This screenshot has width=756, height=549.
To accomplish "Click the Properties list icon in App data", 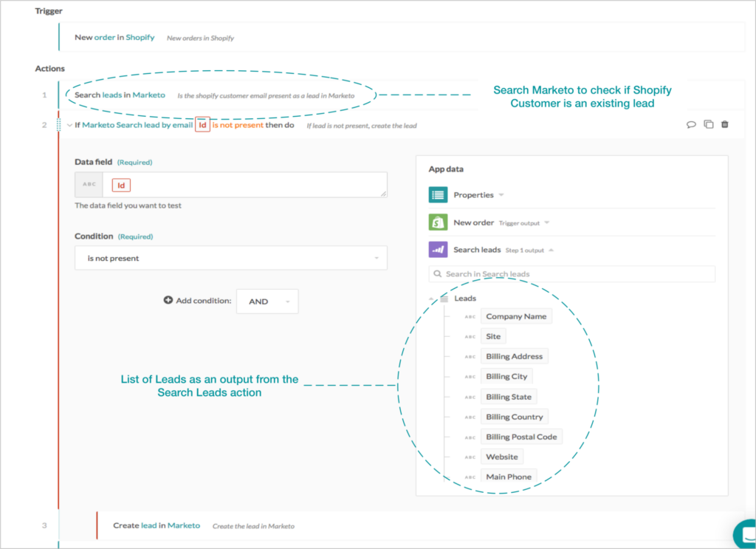I will [438, 195].
